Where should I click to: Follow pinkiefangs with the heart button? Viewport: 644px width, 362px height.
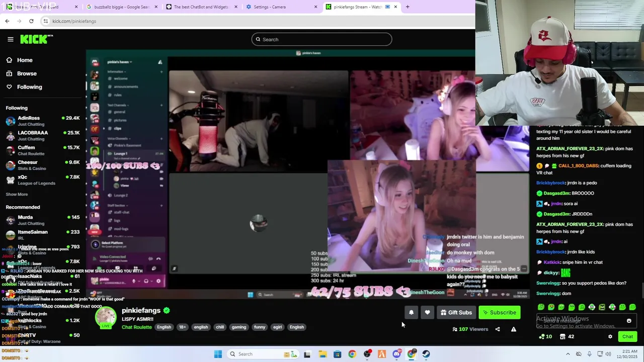click(x=427, y=312)
